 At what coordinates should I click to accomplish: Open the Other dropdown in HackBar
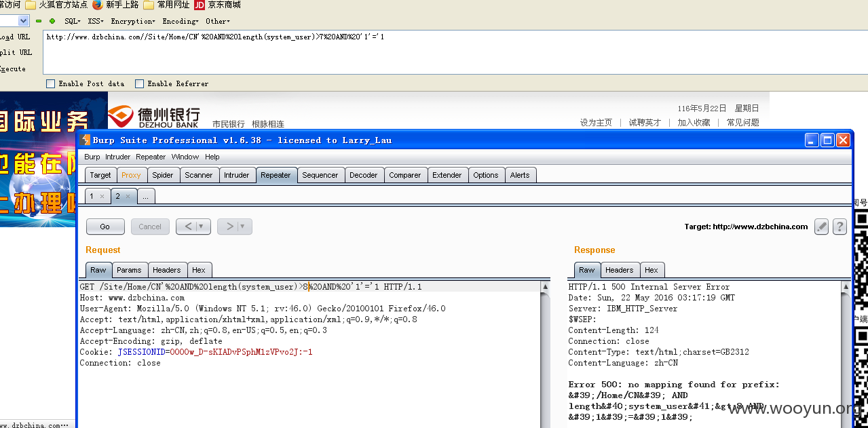219,21
